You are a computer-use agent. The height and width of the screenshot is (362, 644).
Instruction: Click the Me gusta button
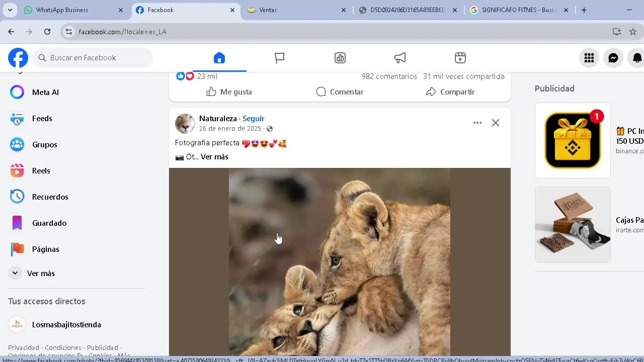point(229,92)
